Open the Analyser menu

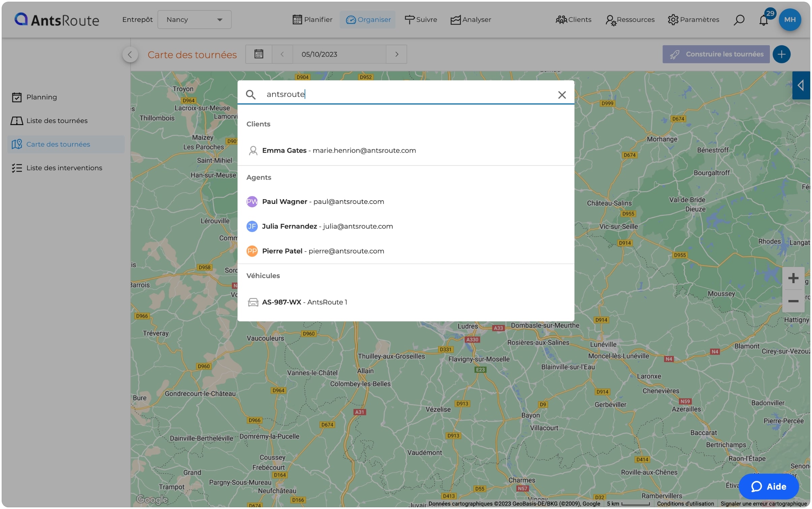(471, 20)
